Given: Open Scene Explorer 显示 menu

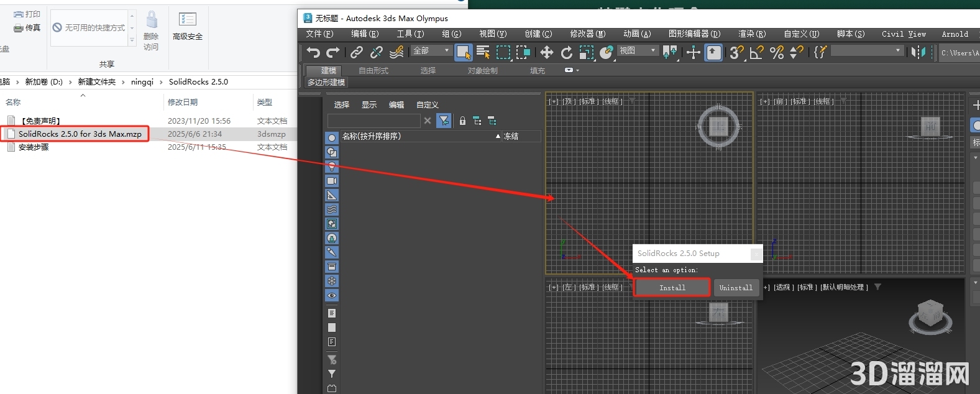Looking at the screenshot, I should (369, 104).
